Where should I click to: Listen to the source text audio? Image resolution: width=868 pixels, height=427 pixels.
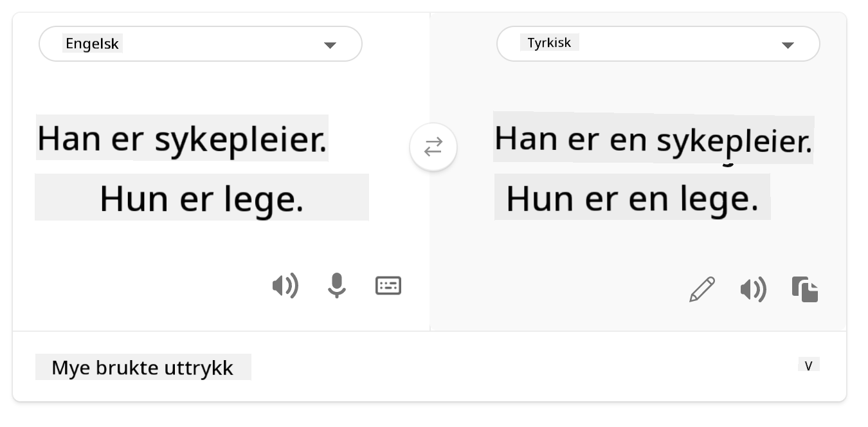(285, 286)
